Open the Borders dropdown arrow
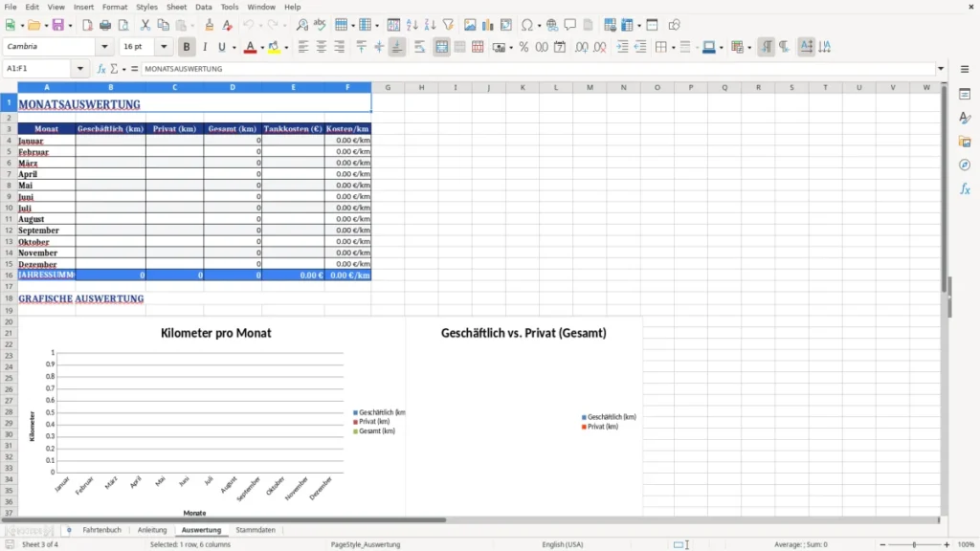This screenshot has height=551, width=980. tap(673, 48)
